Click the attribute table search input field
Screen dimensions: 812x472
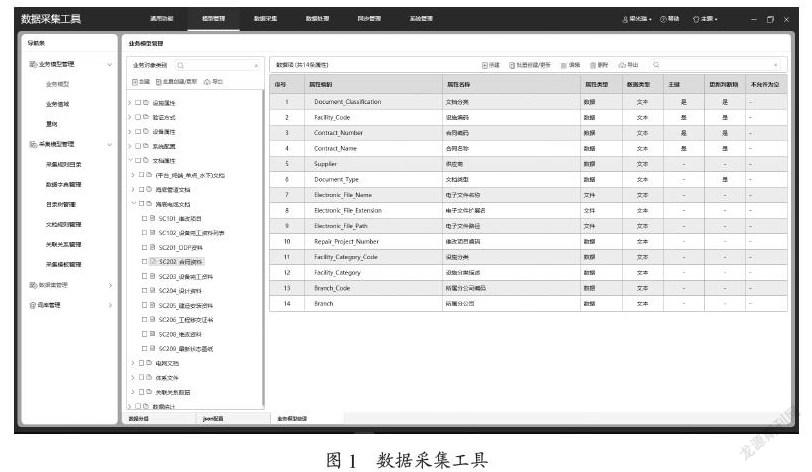point(717,65)
